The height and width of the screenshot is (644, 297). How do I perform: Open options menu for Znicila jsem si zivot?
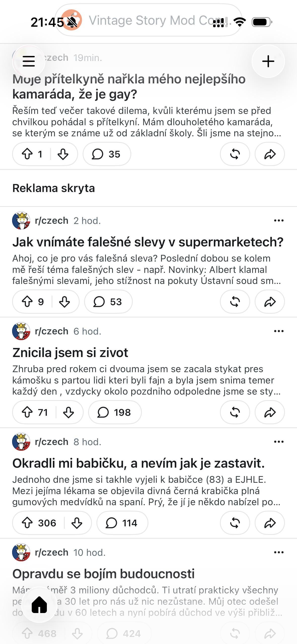pos(279,331)
